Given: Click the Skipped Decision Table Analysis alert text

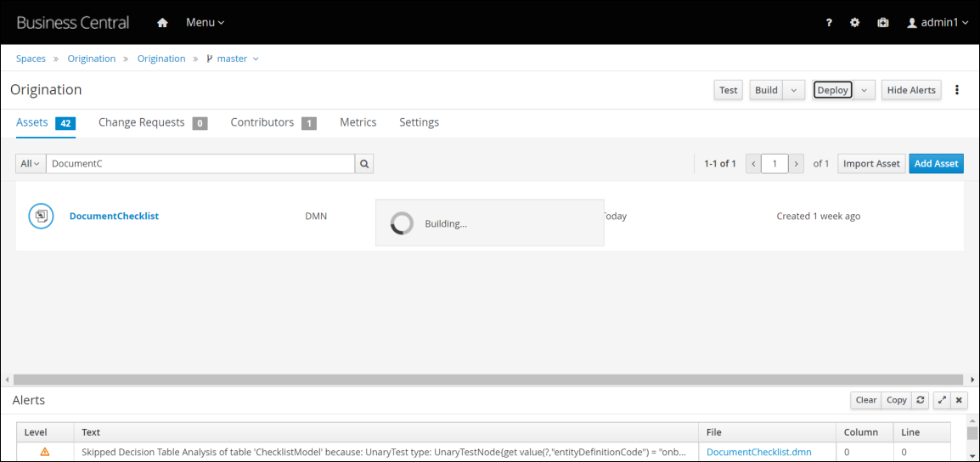Looking at the screenshot, I should pos(385,451).
